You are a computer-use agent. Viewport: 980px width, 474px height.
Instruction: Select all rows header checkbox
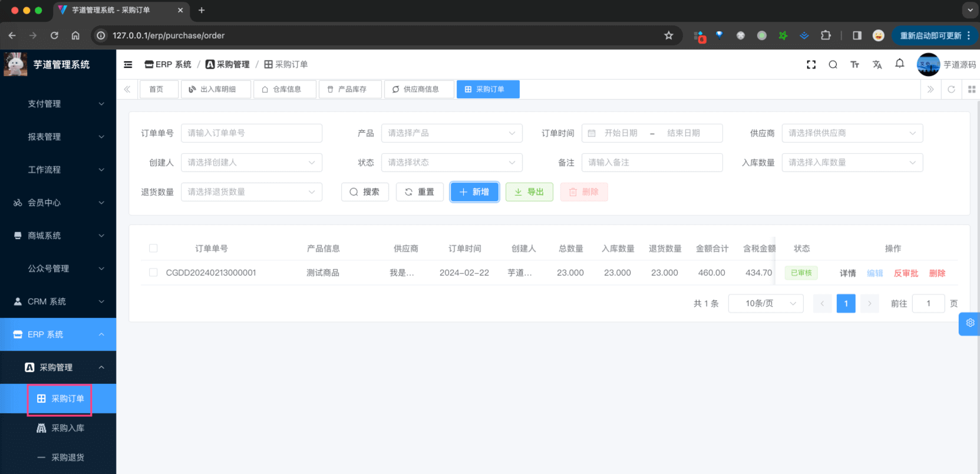(x=153, y=248)
